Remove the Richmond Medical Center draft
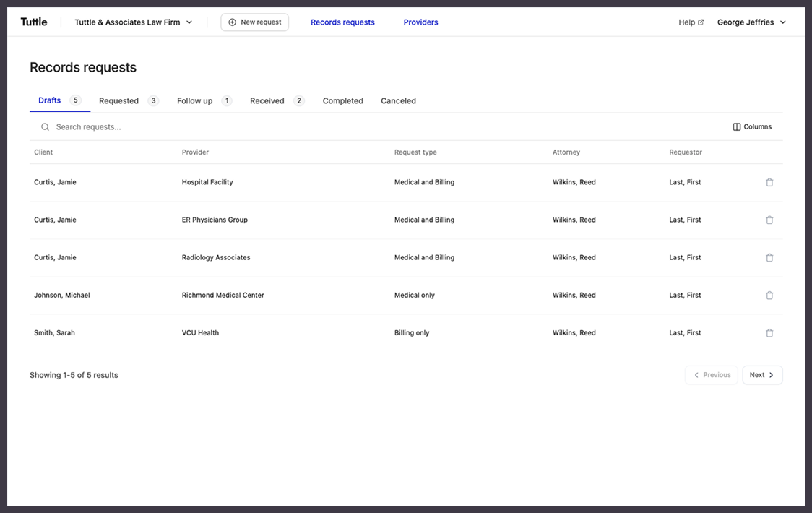The image size is (812, 513). click(769, 295)
